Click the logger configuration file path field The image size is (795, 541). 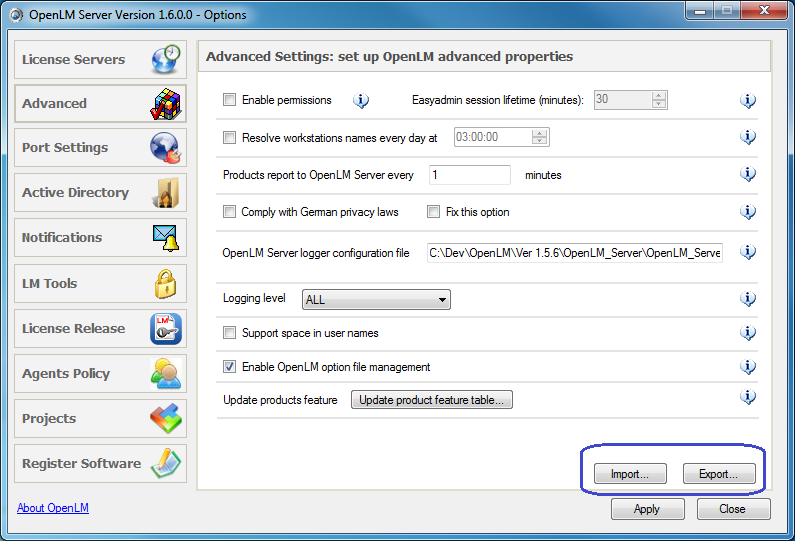pos(575,253)
